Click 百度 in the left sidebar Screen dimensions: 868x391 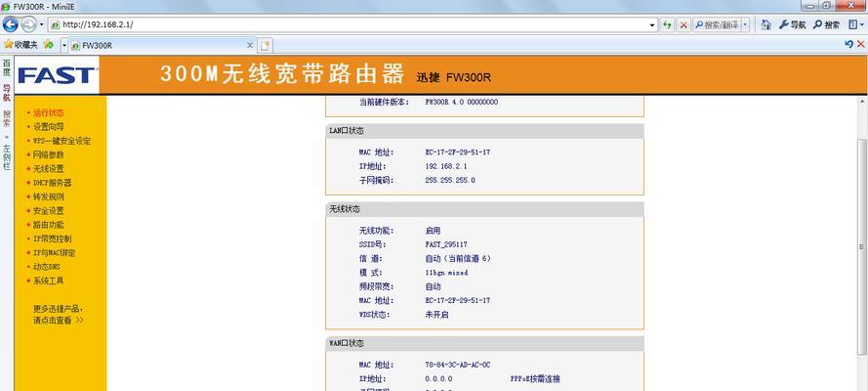click(x=7, y=67)
